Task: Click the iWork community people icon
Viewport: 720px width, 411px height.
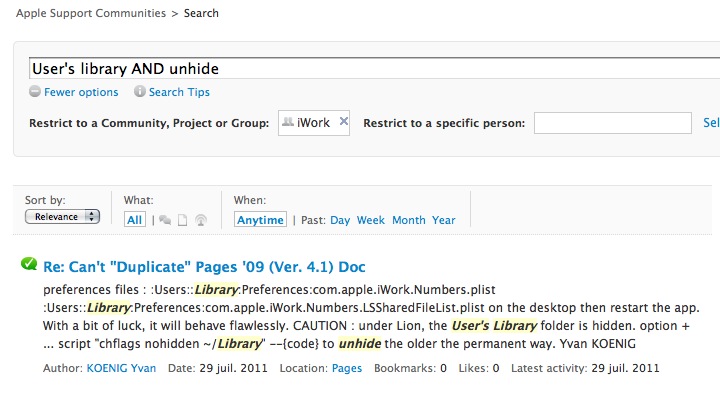Action: 288,122
